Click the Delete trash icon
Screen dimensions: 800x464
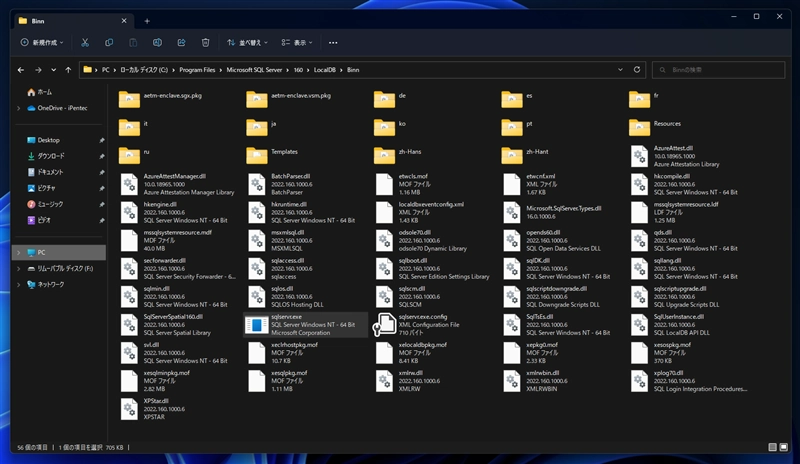coord(205,43)
